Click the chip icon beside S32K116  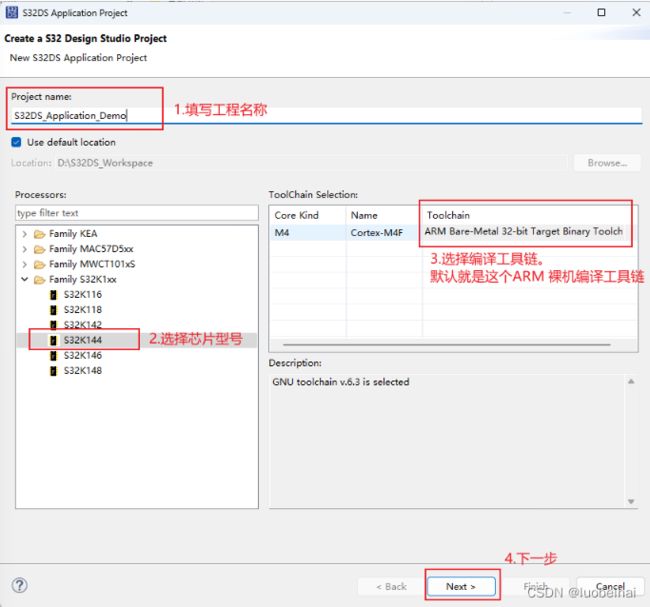tap(53, 295)
